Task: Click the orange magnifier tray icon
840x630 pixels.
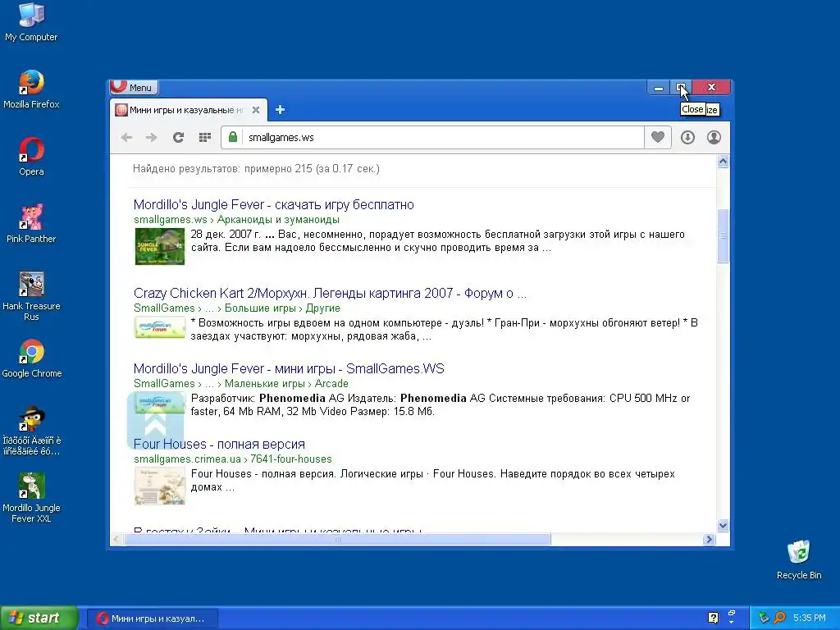Action: coord(779,618)
